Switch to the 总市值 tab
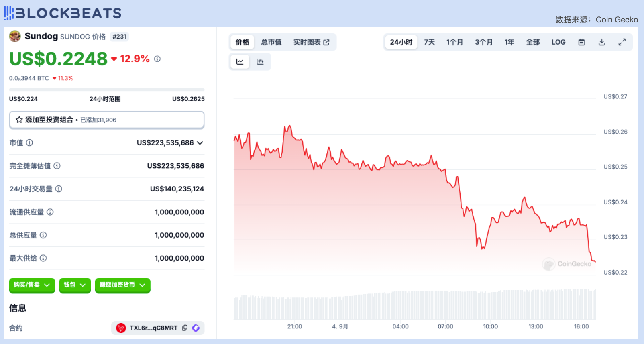This screenshot has height=344, width=644. point(271,42)
